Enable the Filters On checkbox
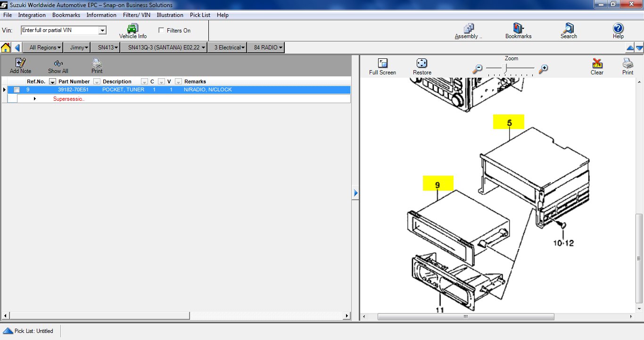 pyautogui.click(x=162, y=30)
